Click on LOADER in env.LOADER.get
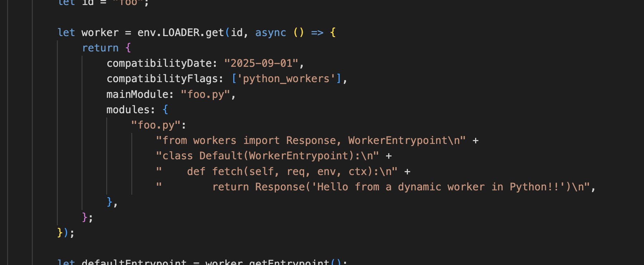Viewport: 644px width, 265px height. [181, 32]
